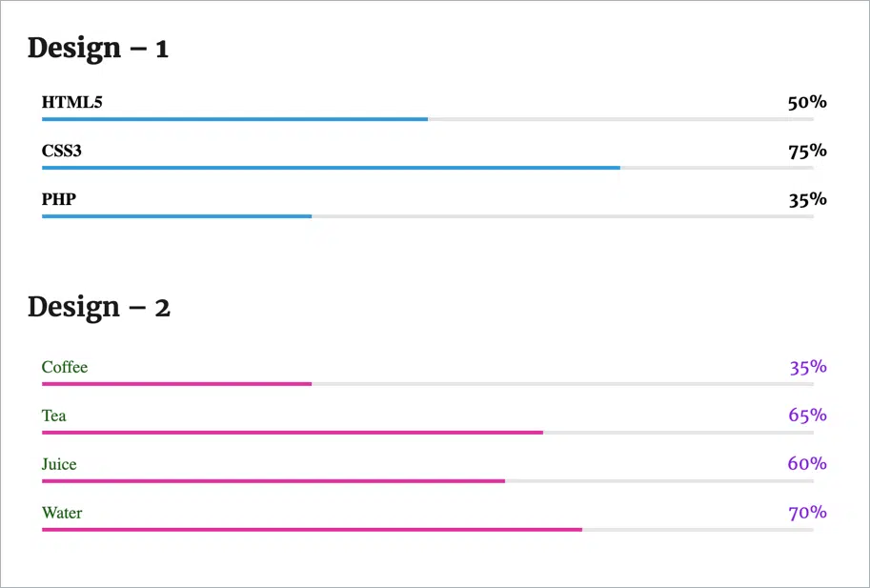Click the 50% value beside HTML5

tap(807, 102)
